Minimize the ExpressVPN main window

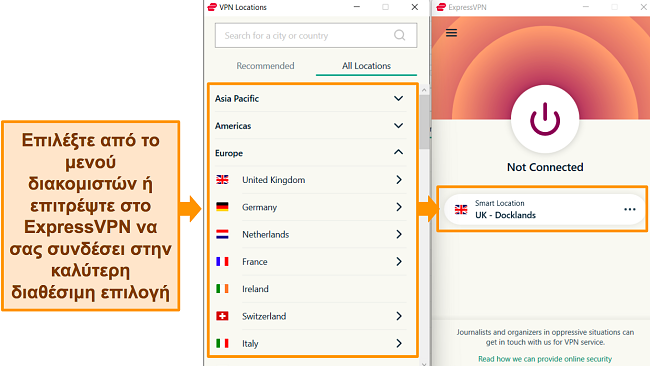586,7
